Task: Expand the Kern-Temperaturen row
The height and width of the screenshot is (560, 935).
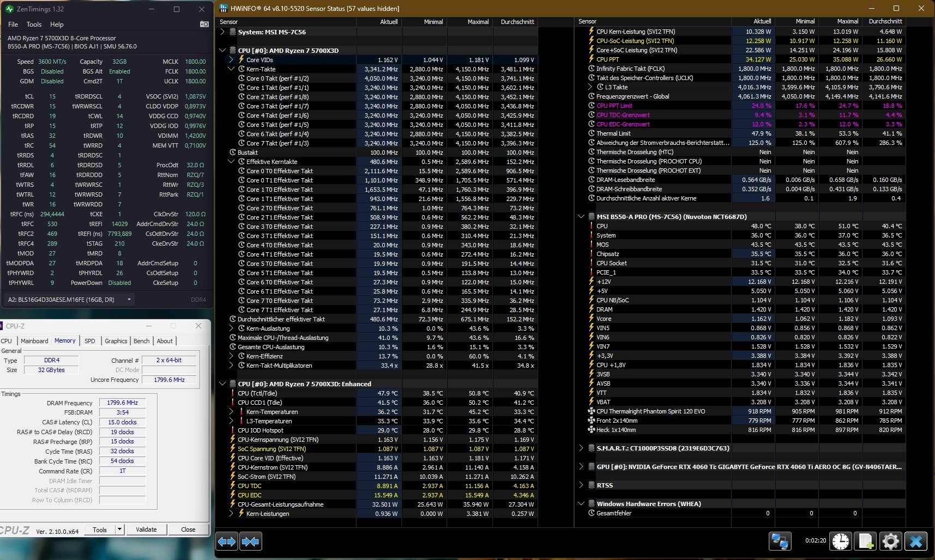Action: 231,412
